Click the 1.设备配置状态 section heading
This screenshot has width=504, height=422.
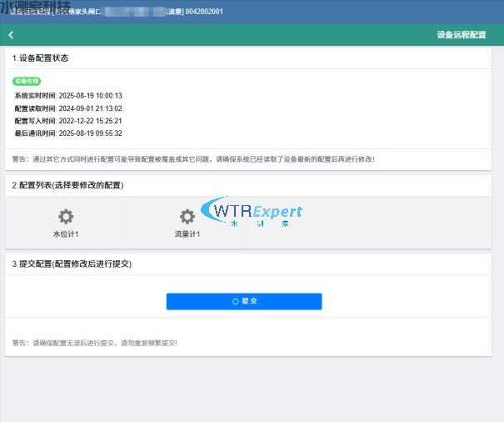[40, 58]
